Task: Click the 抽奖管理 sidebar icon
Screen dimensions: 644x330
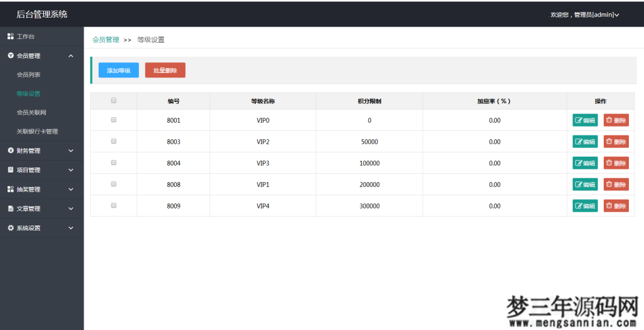Action: point(10,190)
